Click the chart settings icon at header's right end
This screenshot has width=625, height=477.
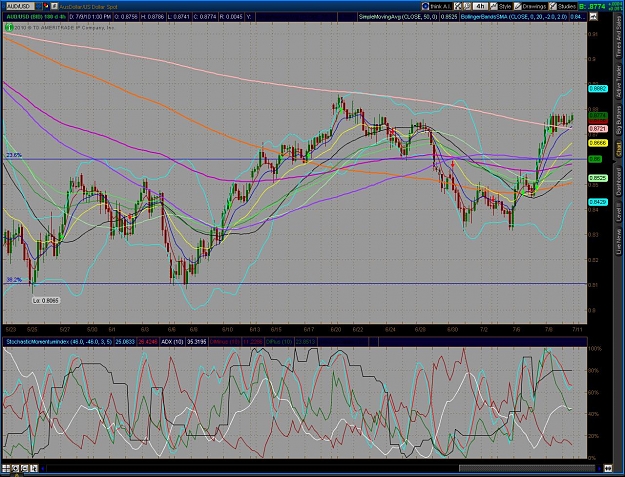pyautogui.click(x=594, y=17)
